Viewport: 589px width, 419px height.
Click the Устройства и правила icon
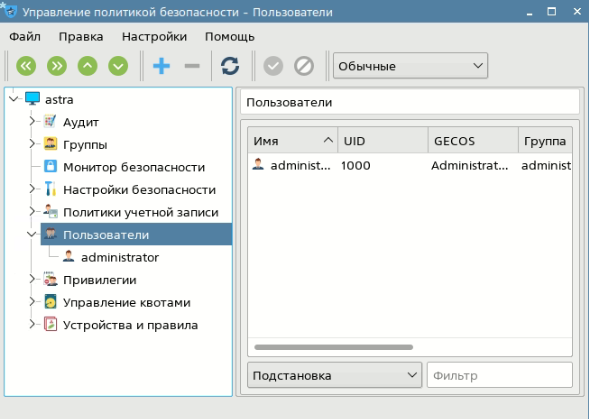coord(50,324)
